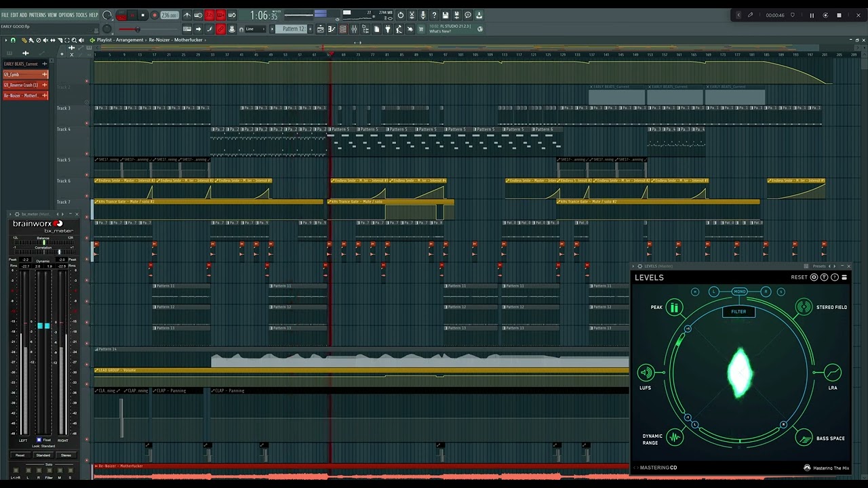Open the STEREO FIELD section icon
Screen dimensions: 868x488
click(804, 307)
